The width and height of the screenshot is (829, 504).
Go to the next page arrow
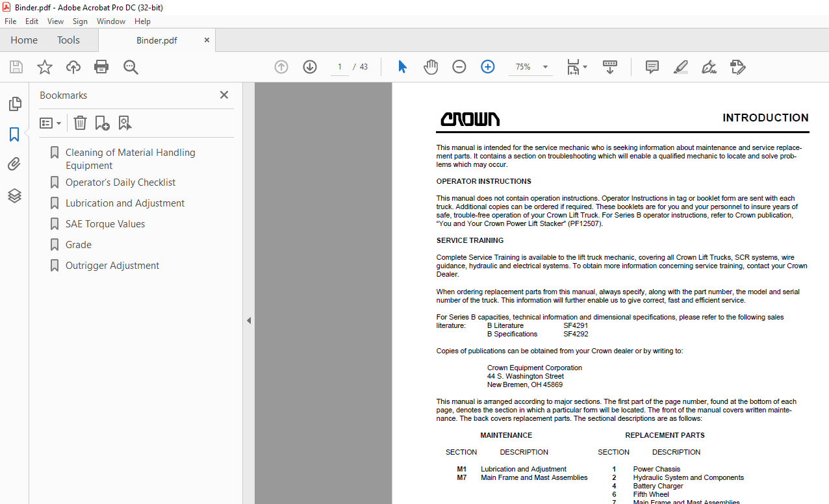click(x=310, y=67)
